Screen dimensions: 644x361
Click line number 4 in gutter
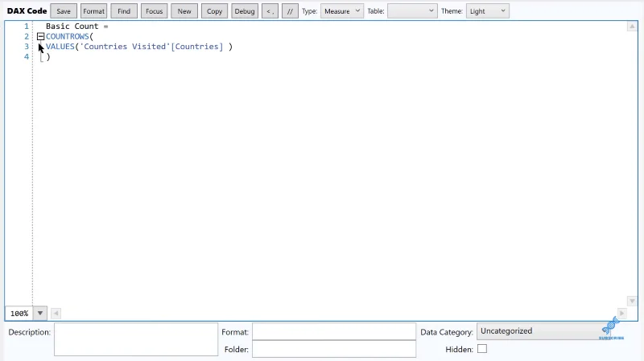pyautogui.click(x=27, y=56)
